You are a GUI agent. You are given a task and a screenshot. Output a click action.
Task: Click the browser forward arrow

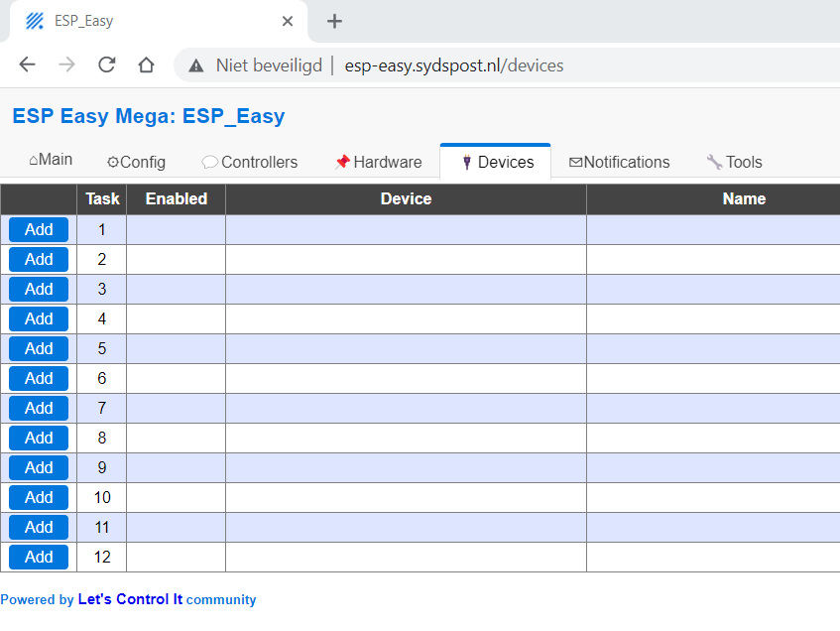click(67, 64)
